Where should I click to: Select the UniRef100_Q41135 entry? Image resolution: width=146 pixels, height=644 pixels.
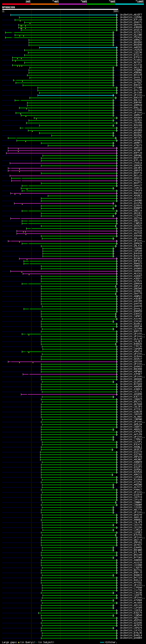point(131,67)
